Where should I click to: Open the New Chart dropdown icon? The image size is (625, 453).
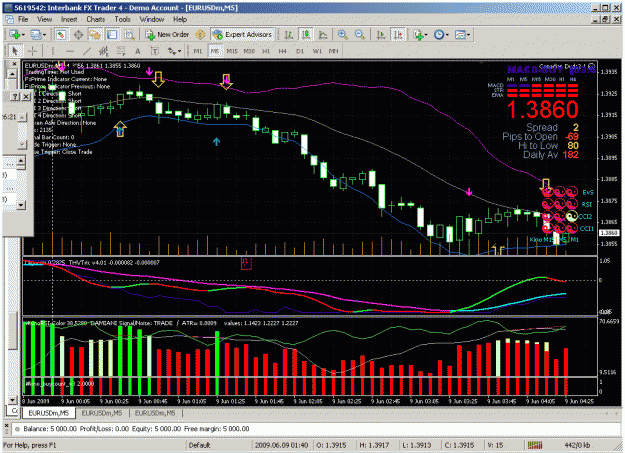[17, 35]
